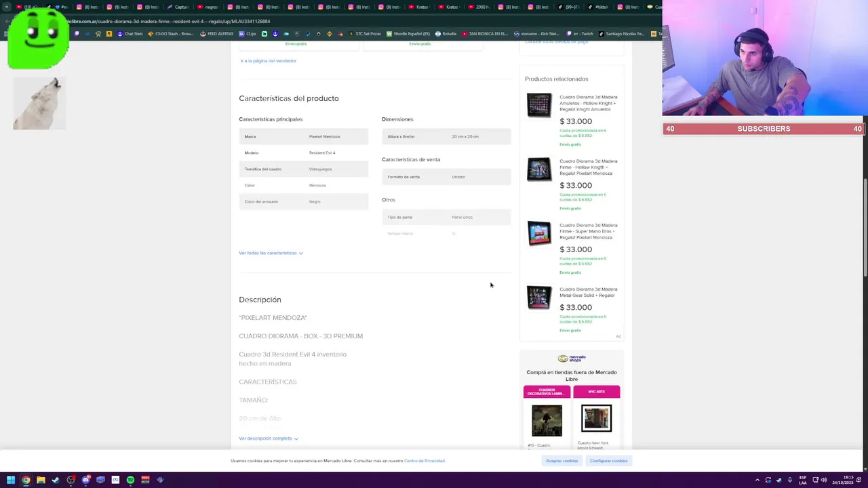
Task: Go to the seller's page link
Action: (268, 61)
